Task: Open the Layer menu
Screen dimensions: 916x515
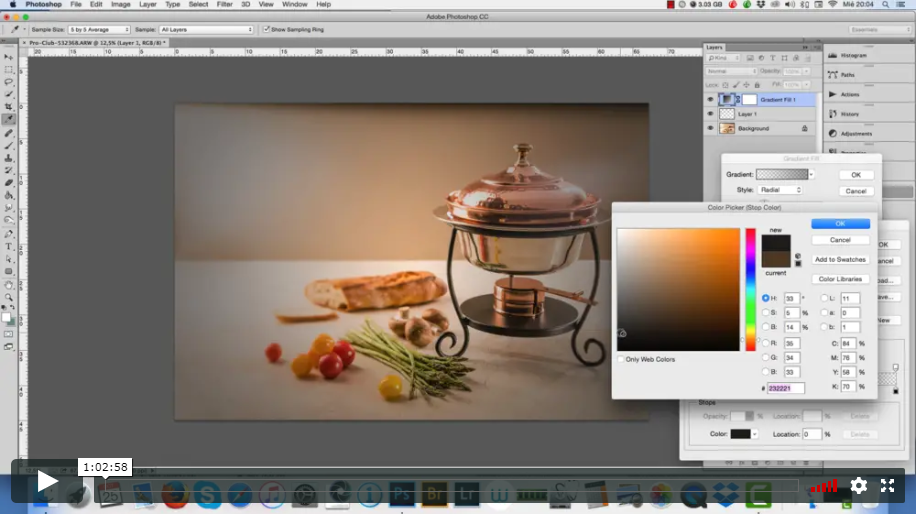Action: [147, 4]
